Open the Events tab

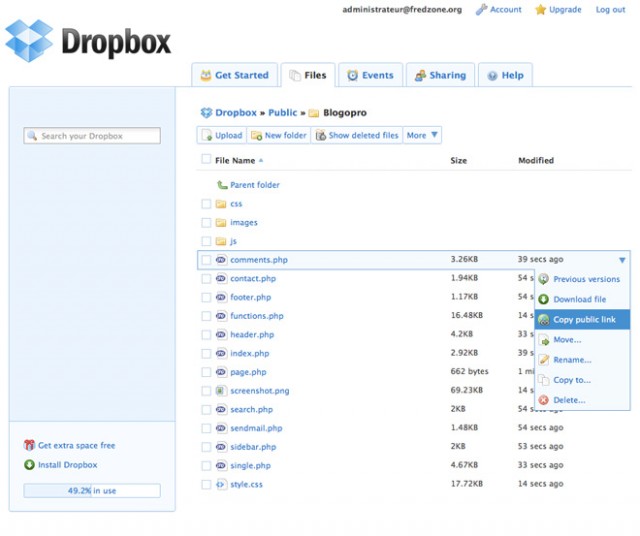pos(371,75)
